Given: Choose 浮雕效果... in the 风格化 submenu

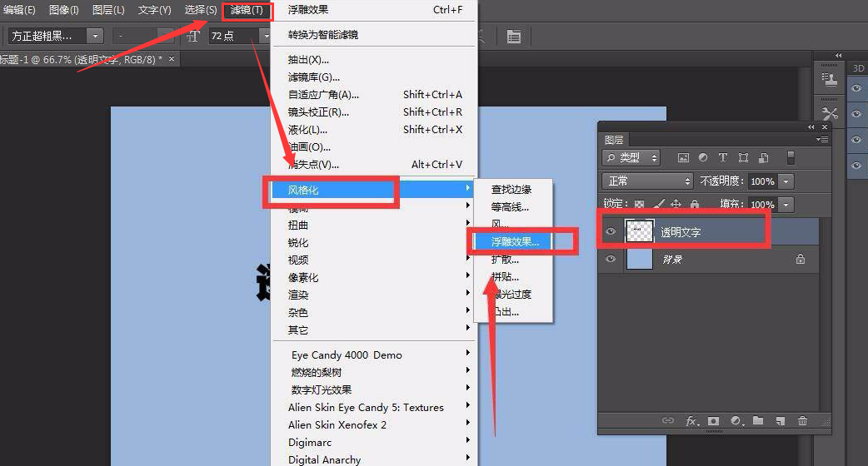Looking at the screenshot, I should click(x=514, y=241).
